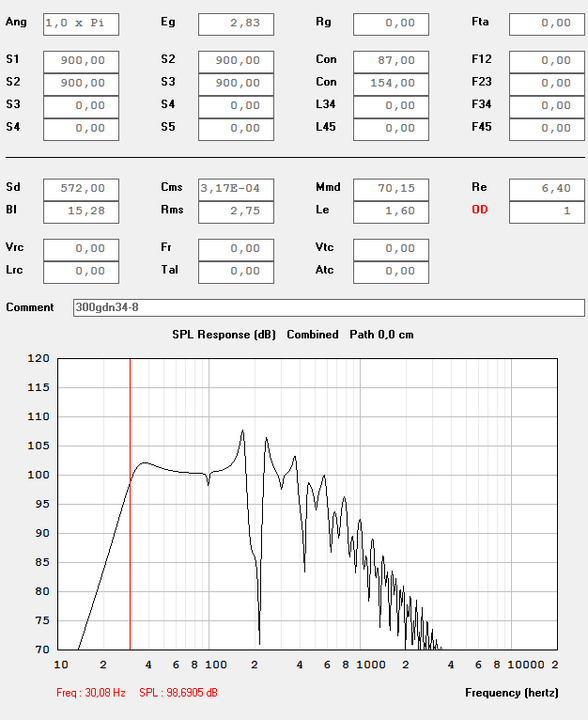Focus the S5 input field

tap(236, 130)
